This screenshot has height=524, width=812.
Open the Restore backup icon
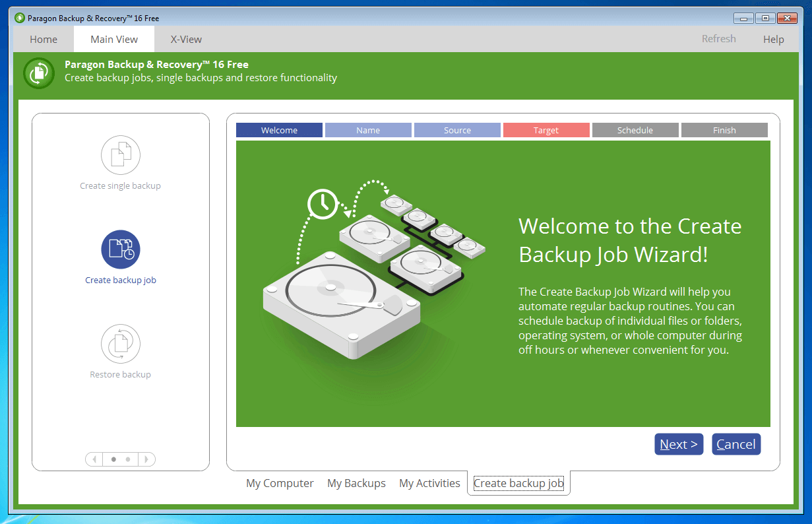click(x=120, y=344)
